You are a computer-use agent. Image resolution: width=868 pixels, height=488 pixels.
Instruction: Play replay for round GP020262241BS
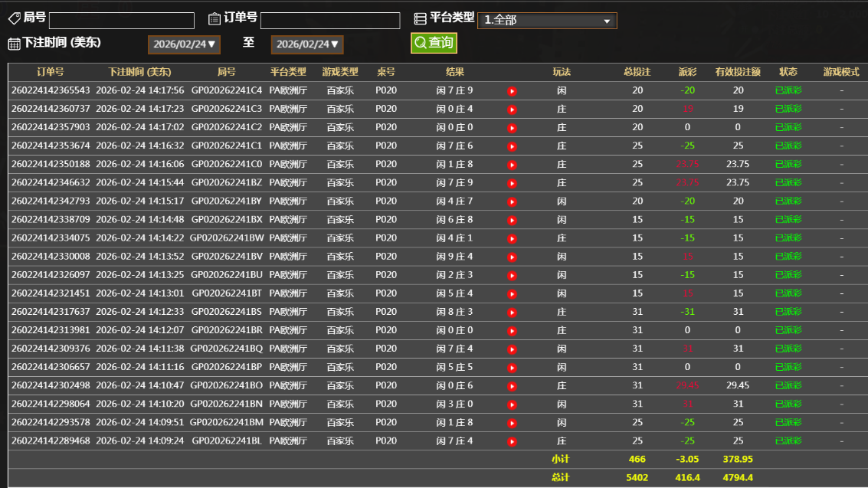(x=512, y=312)
